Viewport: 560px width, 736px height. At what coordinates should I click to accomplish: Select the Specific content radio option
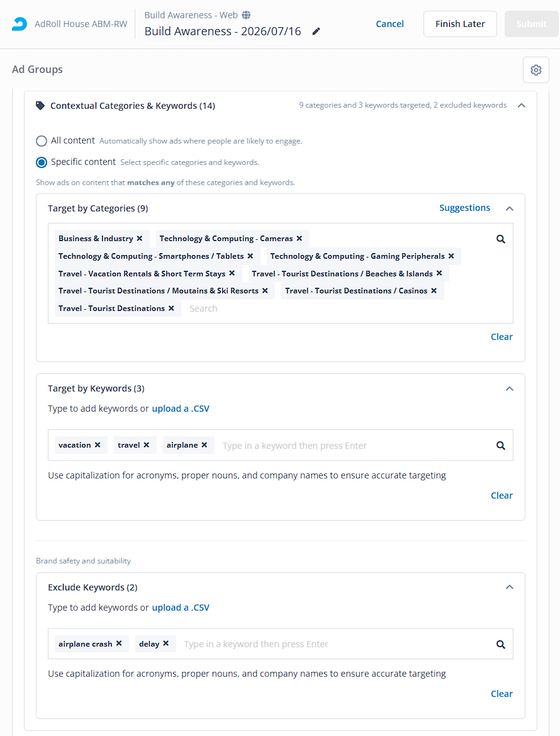pos(42,162)
